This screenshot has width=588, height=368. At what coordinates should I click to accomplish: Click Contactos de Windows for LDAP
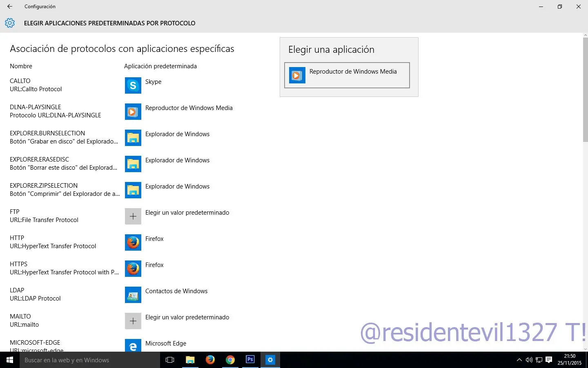(176, 291)
